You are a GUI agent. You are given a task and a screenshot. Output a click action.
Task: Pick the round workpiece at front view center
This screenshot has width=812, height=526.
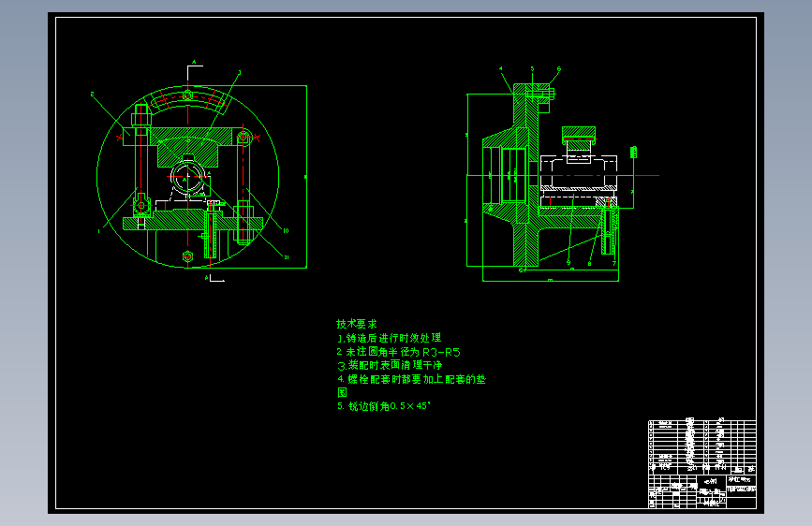[187, 176]
